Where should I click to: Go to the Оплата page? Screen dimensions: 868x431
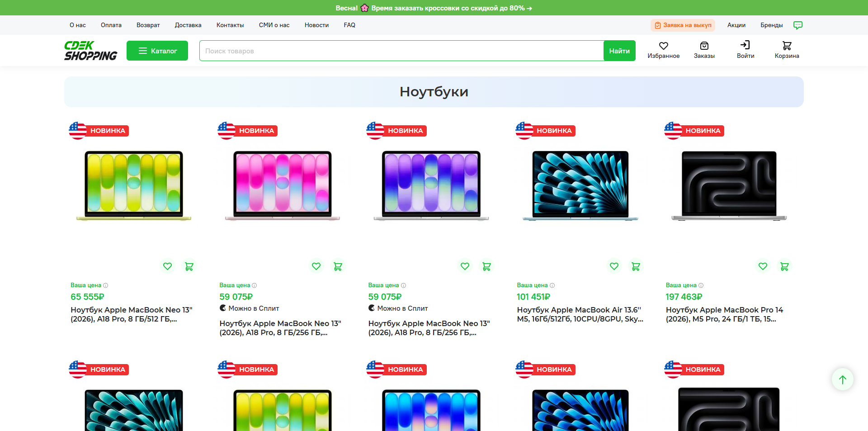(x=111, y=25)
